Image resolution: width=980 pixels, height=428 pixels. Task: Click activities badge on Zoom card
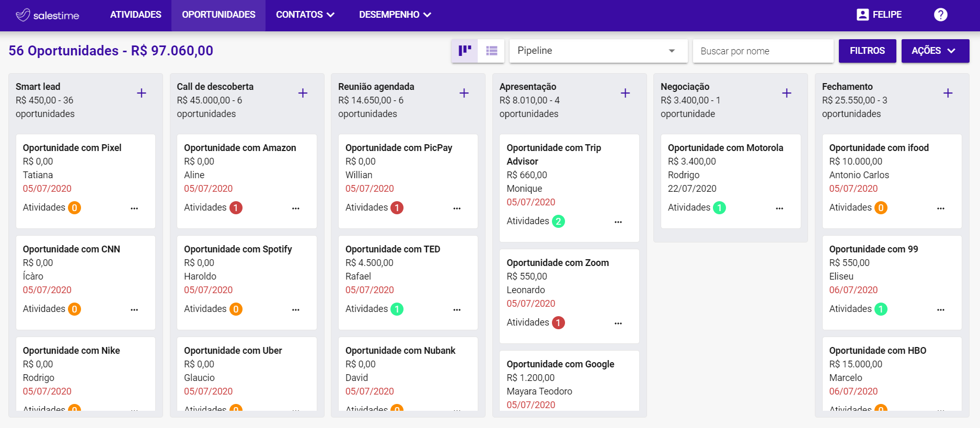pos(559,323)
